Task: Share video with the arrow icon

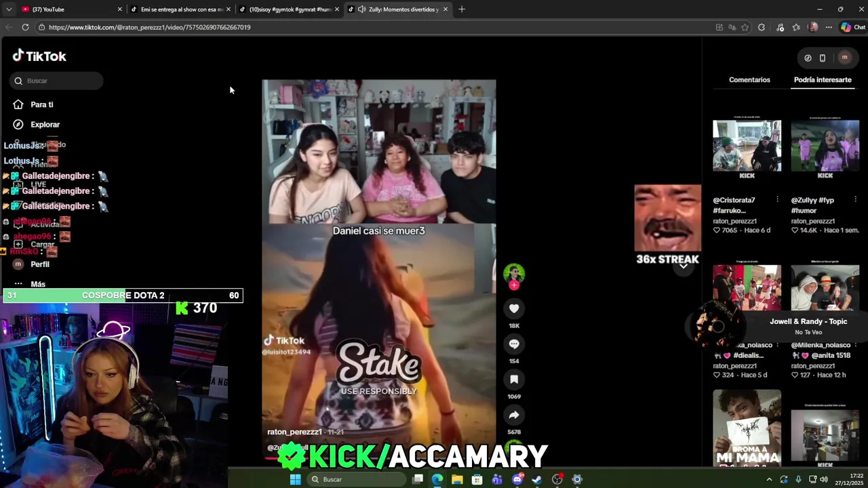Action: coord(514,415)
